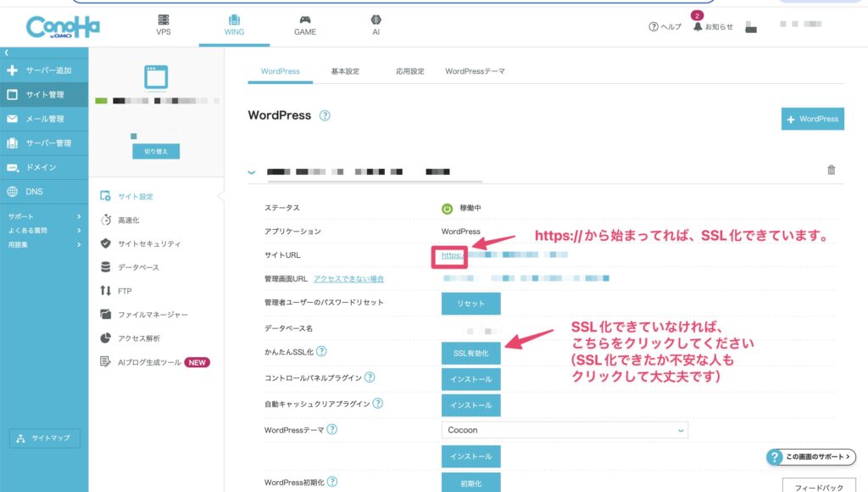Image resolution: width=868 pixels, height=492 pixels.
Task: Install the コントロールパネルプラグイン
Action: pos(471,379)
